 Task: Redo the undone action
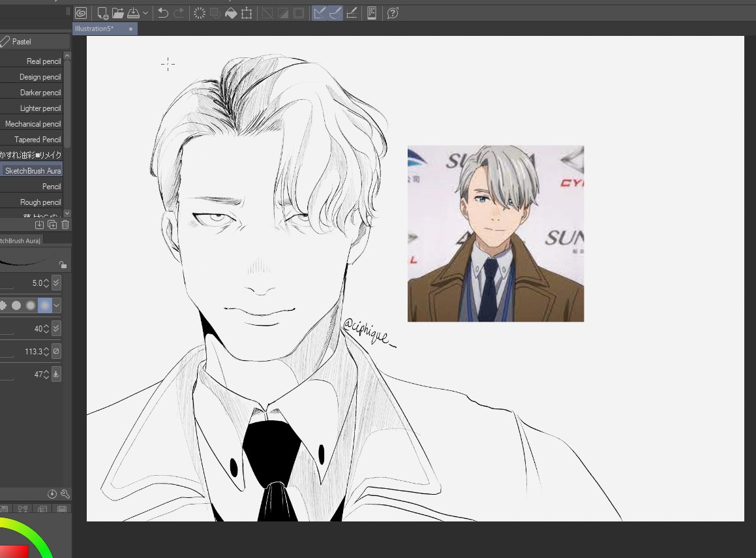click(179, 13)
